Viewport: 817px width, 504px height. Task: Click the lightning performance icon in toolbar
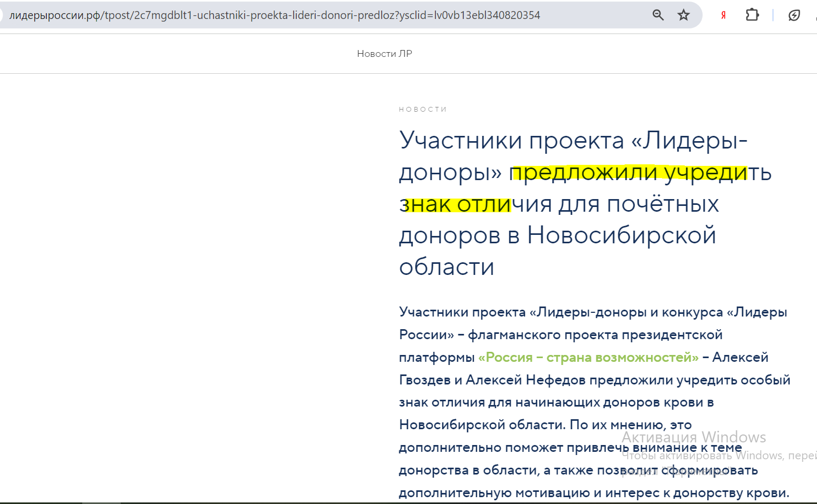pos(794,15)
